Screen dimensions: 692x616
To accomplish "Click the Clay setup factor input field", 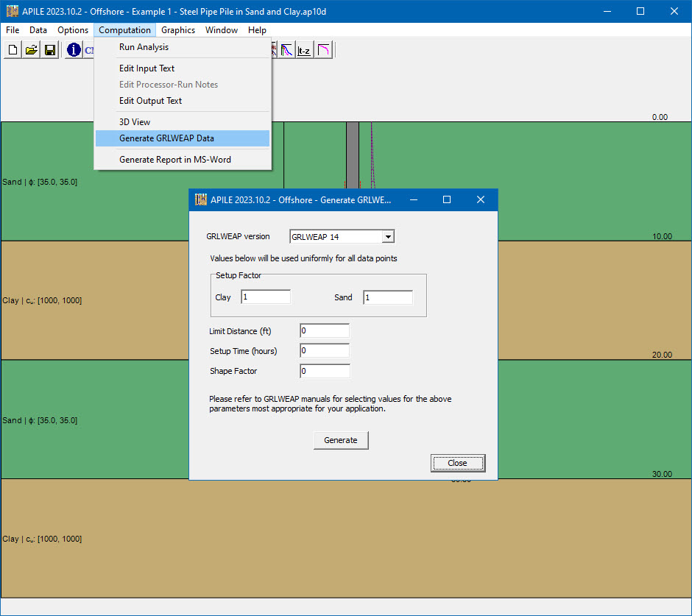I will pyautogui.click(x=265, y=297).
